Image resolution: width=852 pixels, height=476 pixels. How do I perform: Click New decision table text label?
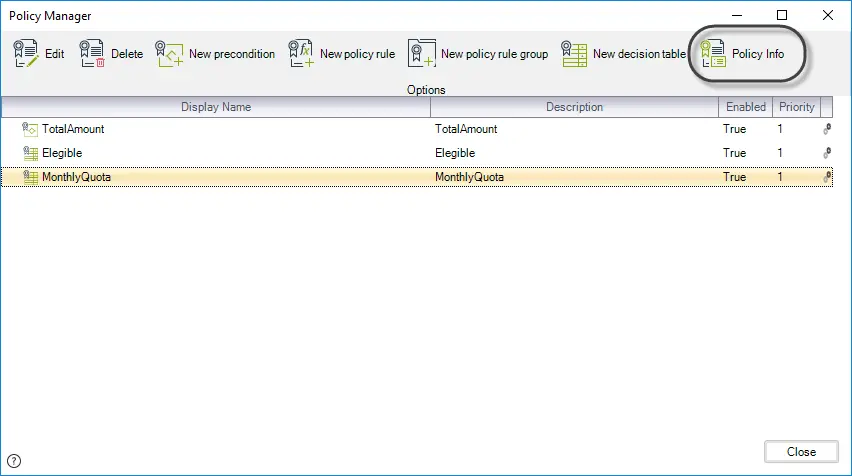coord(640,54)
